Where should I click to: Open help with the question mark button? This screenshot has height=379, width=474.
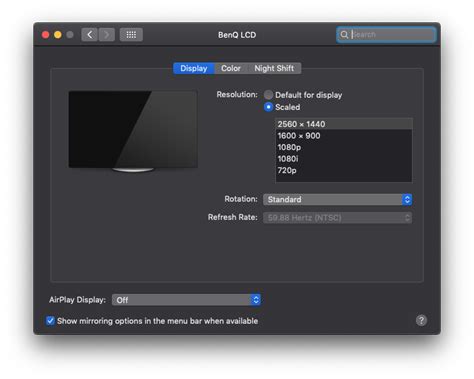tap(421, 320)
